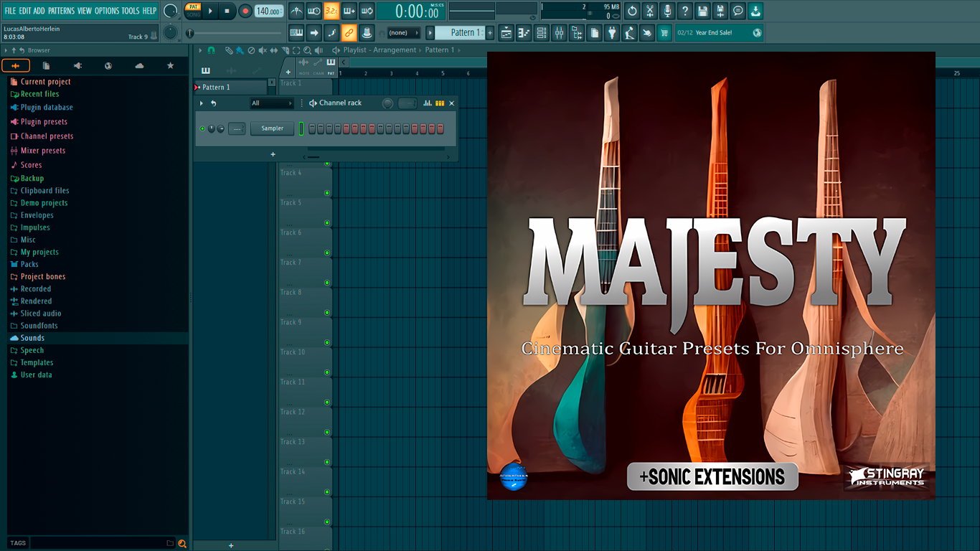This screenshot has height=551, width=980.
Task: Add a channel with plus button
Action: (273, 154)
